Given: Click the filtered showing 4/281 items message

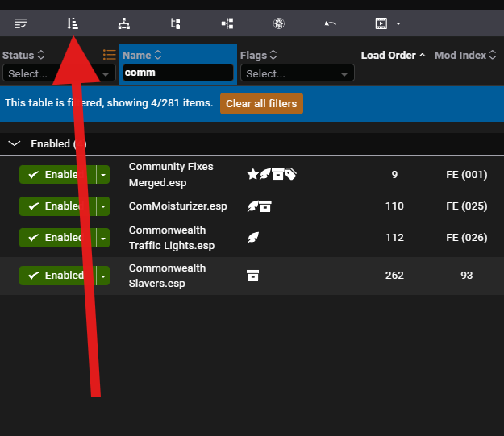Looking at the screenshot, I should pos(109,103).
